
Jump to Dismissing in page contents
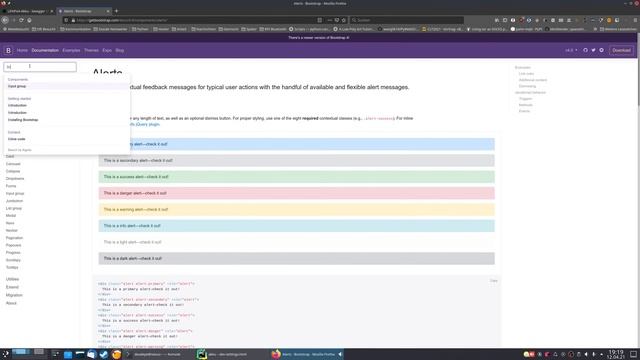527,86
